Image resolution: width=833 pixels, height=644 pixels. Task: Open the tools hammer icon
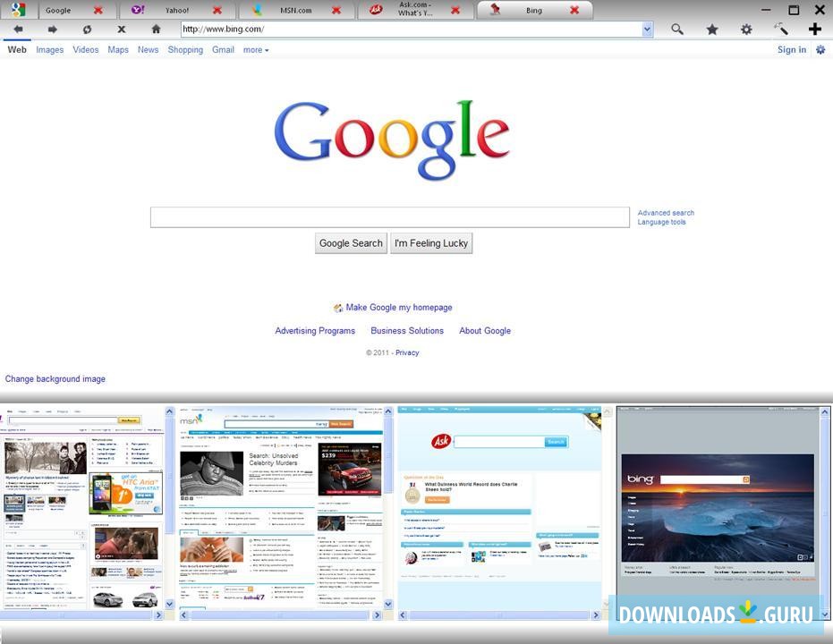tap(781, 29)
